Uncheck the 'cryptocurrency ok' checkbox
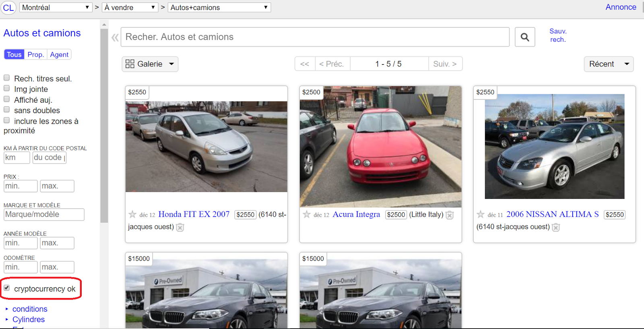This screenshot has height=329, width=644. tap(7, 288)
